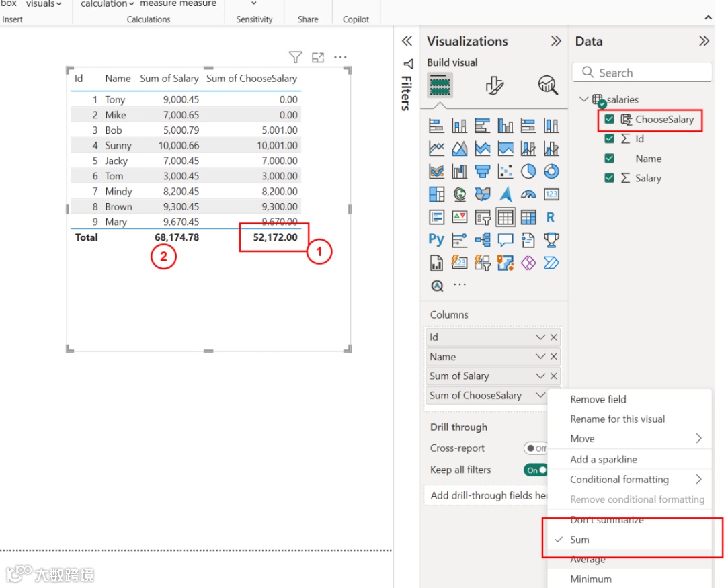Select the Azure map visual
The height and width of the screenshot is (588, 726).
coord(506,194)
